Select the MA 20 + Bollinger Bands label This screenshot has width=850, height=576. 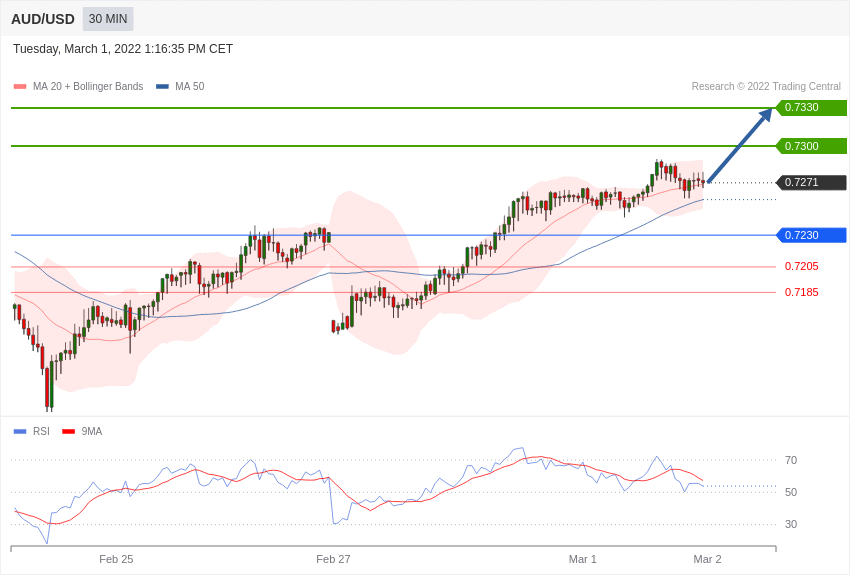click(88, 87)
